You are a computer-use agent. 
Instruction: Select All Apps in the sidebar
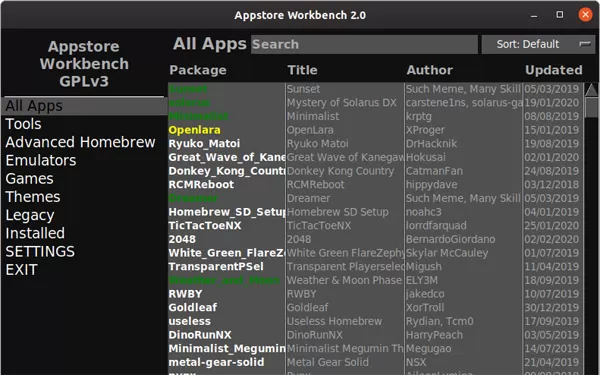coord(84,106)
